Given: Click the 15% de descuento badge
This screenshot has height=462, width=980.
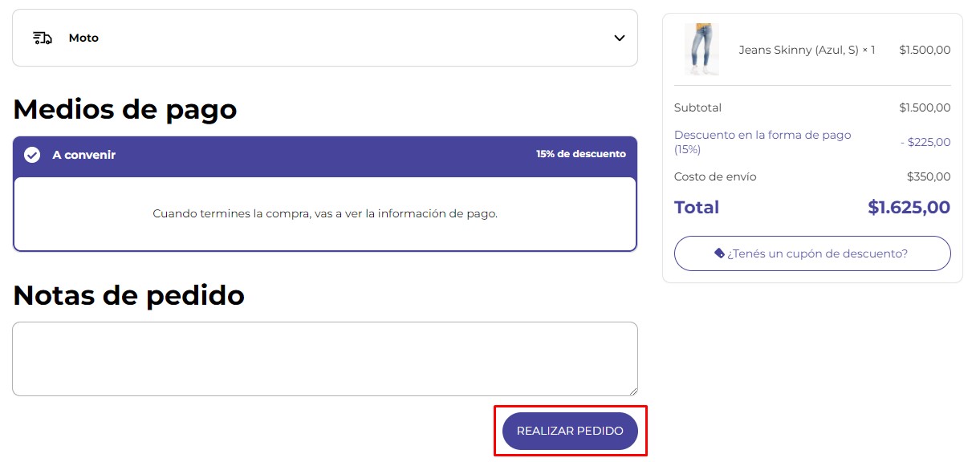Looking at the screenshot, I should tap(581, 154).
